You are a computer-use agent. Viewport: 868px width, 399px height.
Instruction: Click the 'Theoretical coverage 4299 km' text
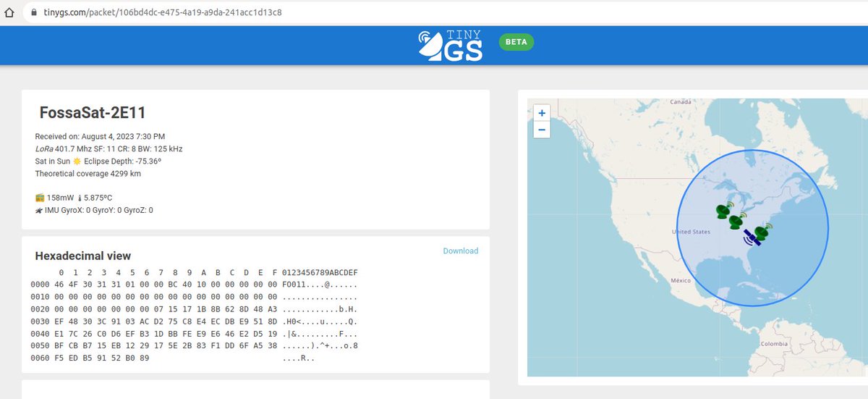click(88, 174)
